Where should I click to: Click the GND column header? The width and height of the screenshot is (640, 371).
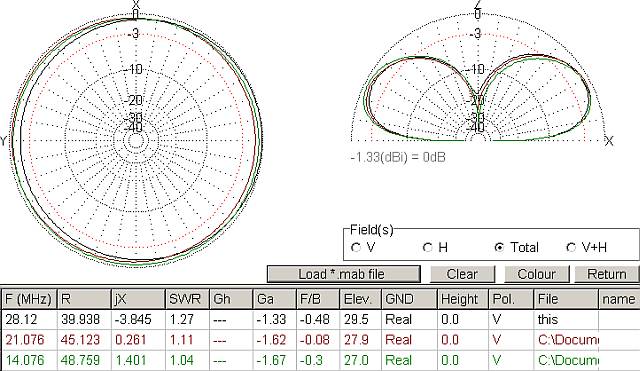[x=409, y=299]
